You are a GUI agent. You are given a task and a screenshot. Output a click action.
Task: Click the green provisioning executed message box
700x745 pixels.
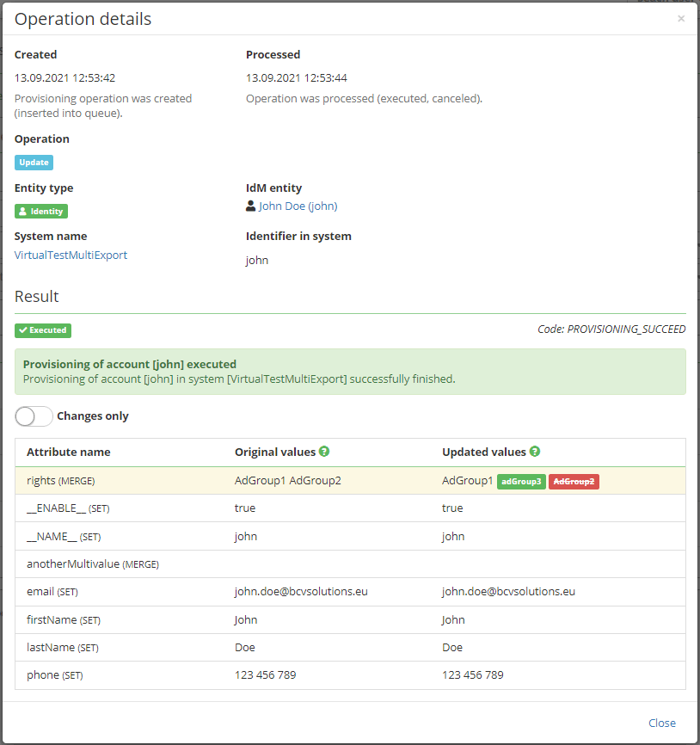(x=350, y=372)
